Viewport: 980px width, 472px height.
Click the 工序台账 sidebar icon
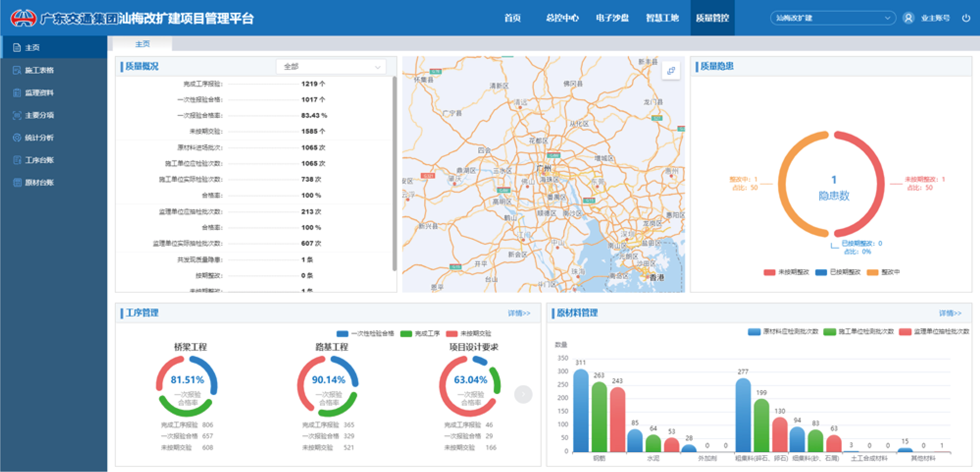17,160
